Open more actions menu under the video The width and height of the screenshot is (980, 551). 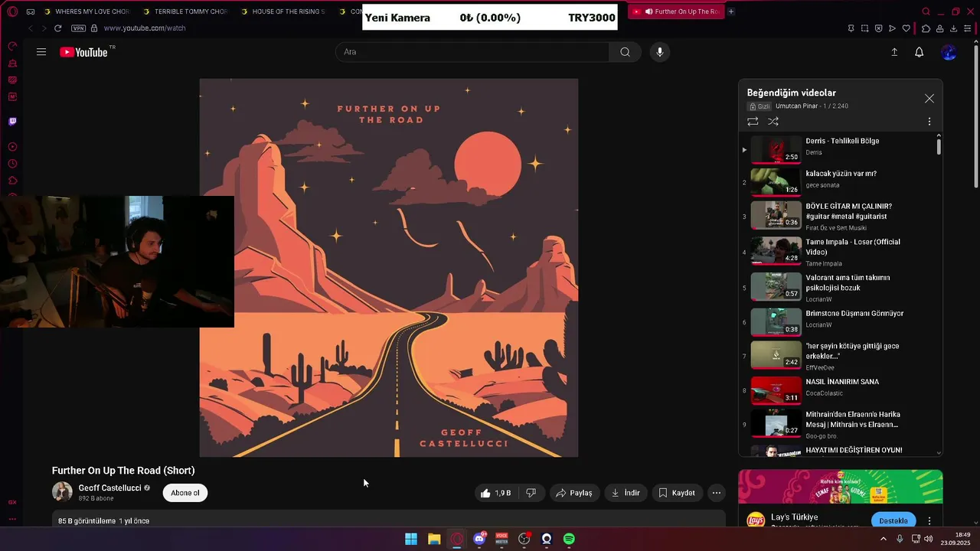click(x=716, y=493)
